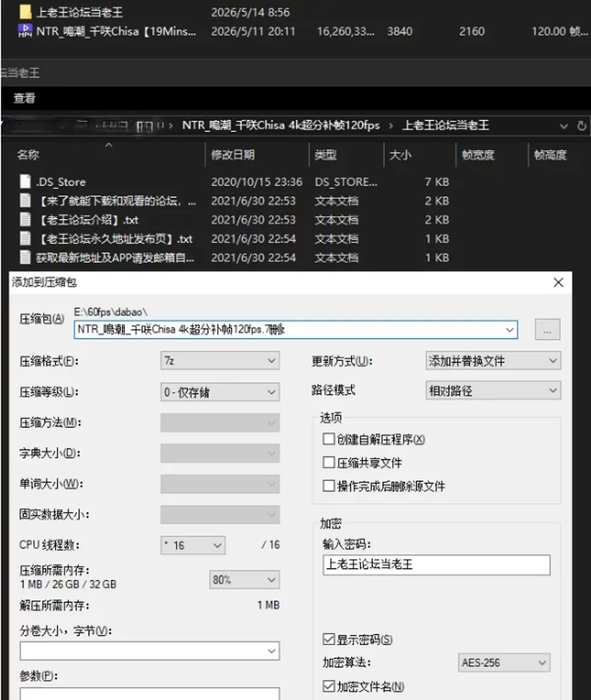Click the browse button beside archive name
This screenshot has width=591, height=700.
[547, 329]
